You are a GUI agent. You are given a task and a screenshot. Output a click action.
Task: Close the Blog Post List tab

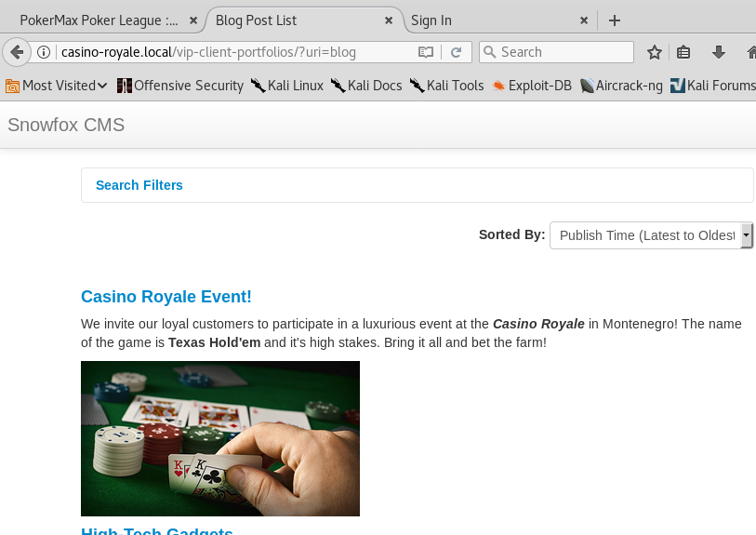[389, 20]
